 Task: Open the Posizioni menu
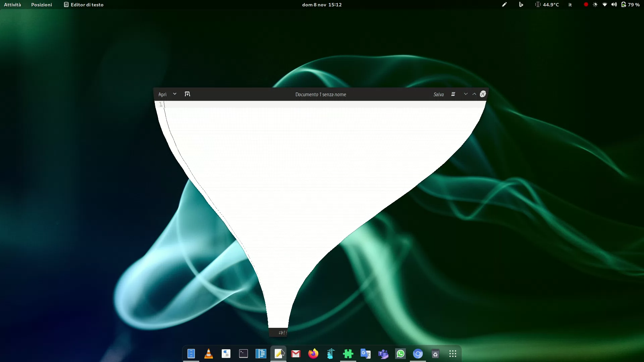pyautogui.click(x=42, y=5)
